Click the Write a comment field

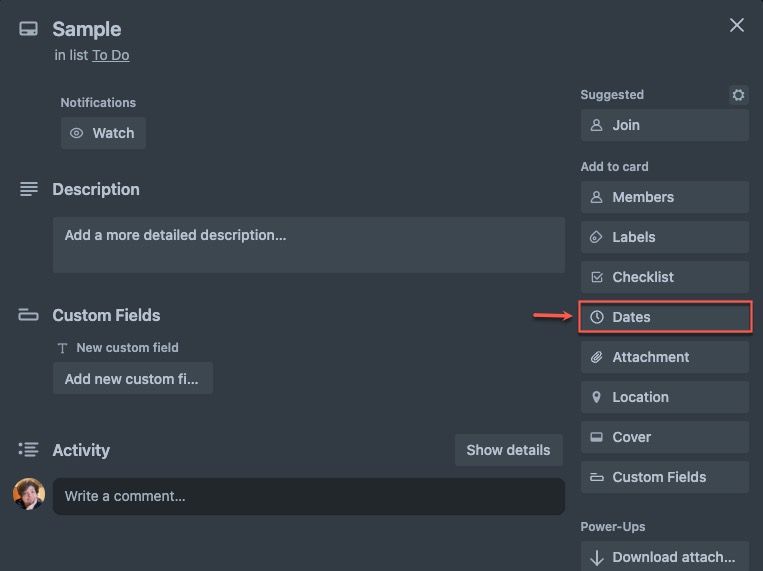pos(309,496)
